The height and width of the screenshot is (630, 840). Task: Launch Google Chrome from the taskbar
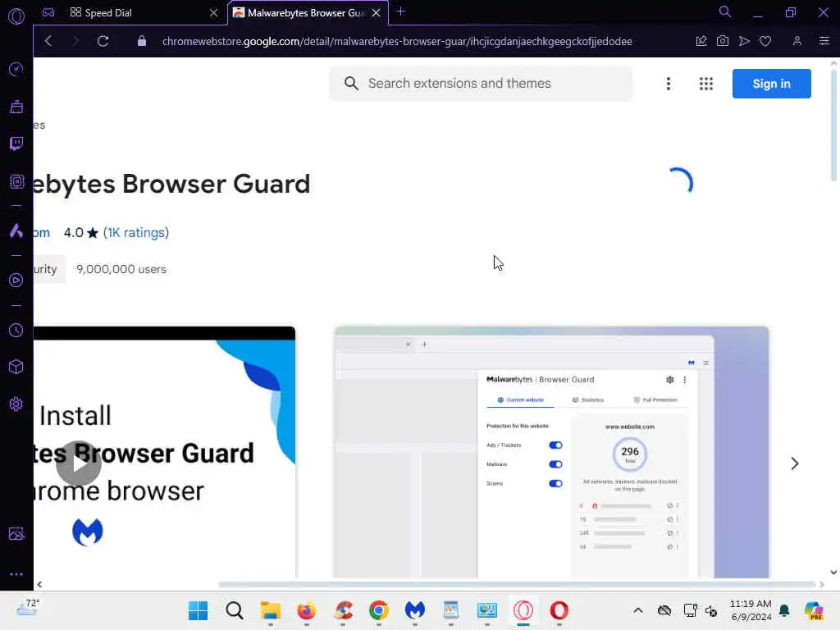(x=379, y=610)
